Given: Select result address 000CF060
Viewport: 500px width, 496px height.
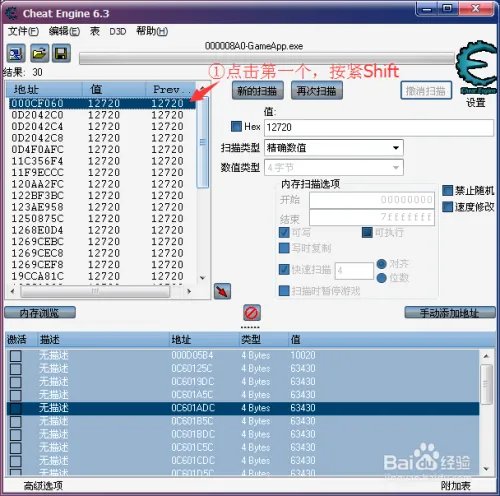Looking at the screenshot, I should pyautogui.click(x=102, y=103).
